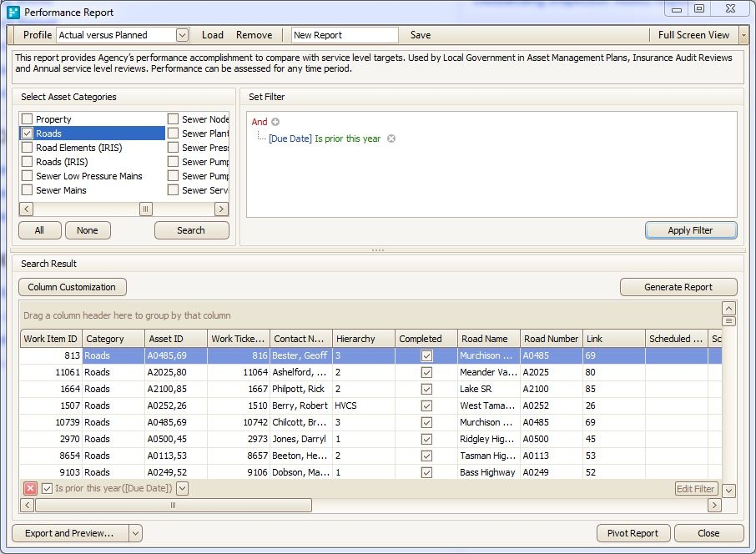Uncheck the Roads asset category

28,133
